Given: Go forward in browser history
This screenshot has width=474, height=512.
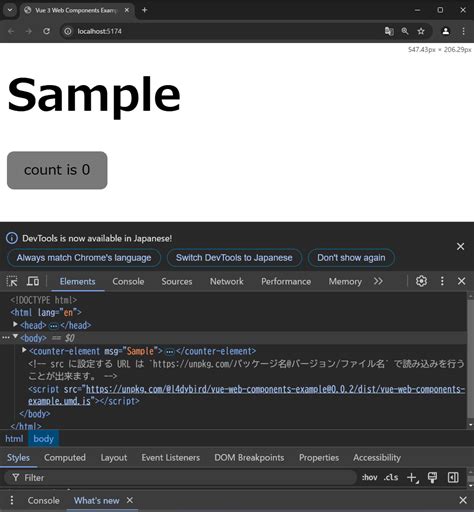Looking at the screenshot, I should (x=29, y=31).
